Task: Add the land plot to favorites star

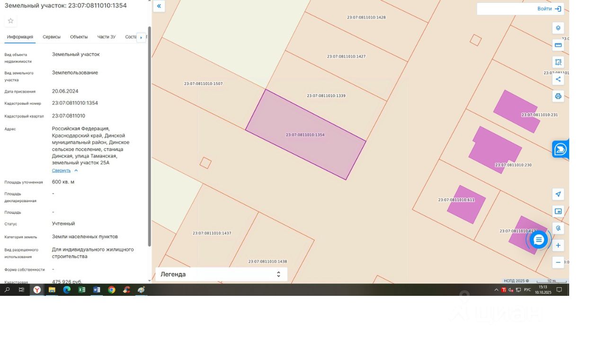Action: pos(10,21)
